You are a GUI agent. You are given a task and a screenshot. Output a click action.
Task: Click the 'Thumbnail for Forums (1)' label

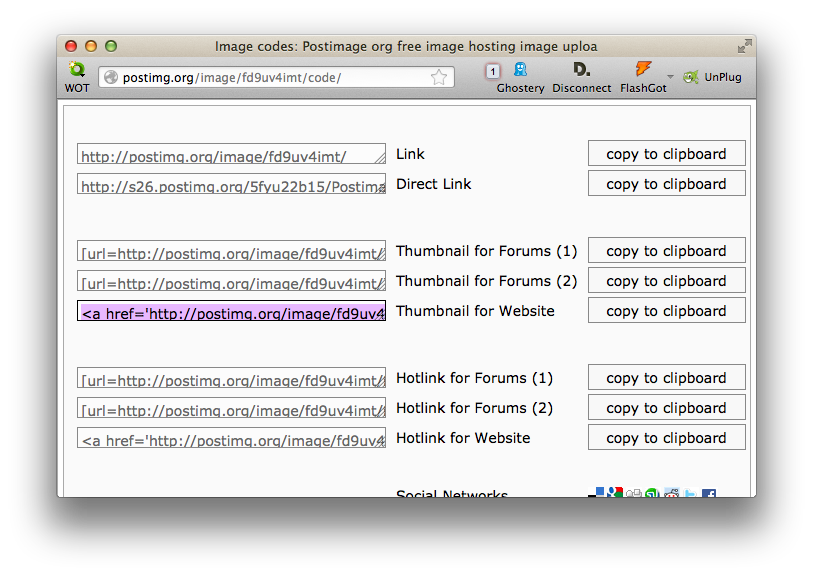tap(486, 251)
